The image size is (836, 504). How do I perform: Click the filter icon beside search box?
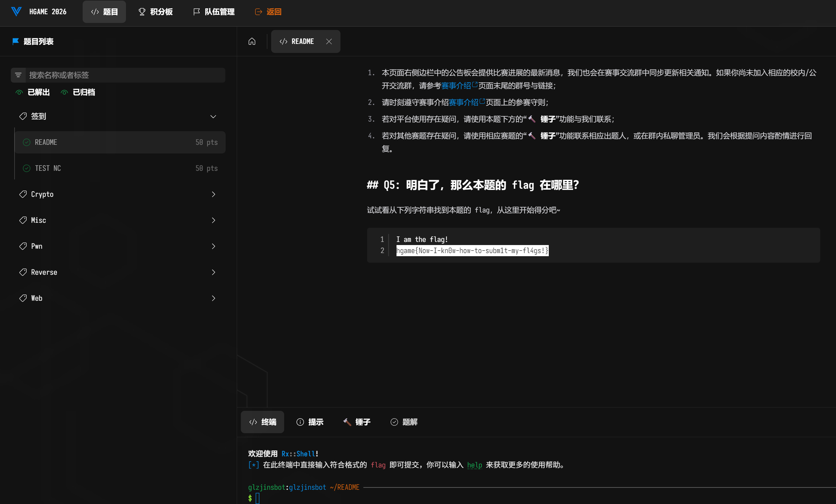coord(18,75)
